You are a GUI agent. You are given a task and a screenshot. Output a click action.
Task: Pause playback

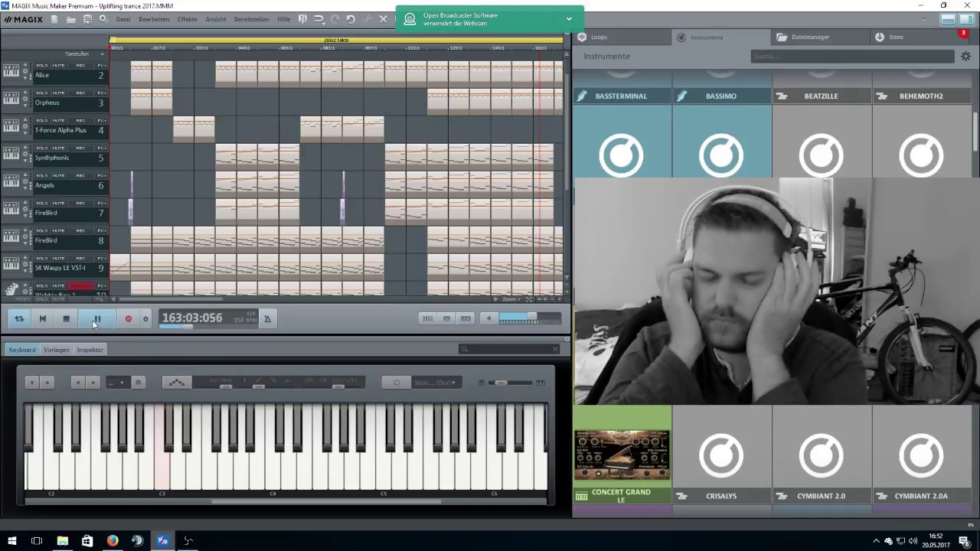97,319
